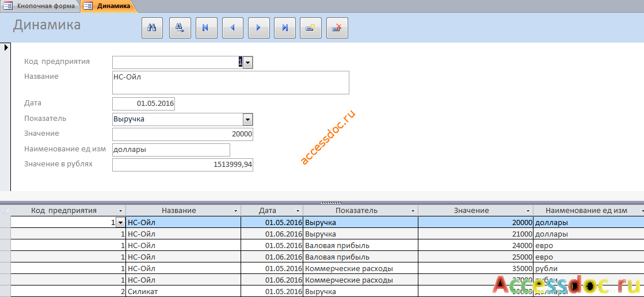Click the Силикат name cell

tap(183, 292)
